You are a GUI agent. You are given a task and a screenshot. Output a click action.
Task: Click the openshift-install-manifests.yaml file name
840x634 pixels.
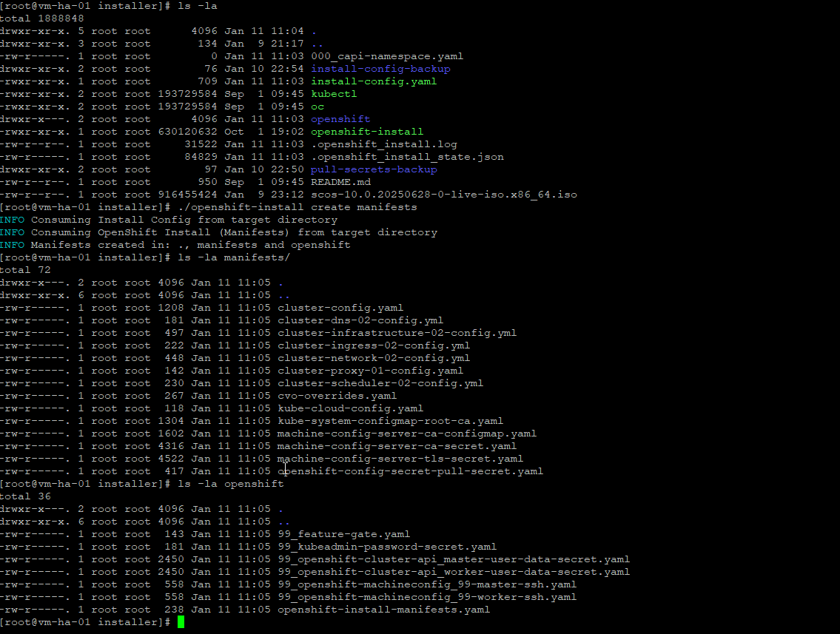click(x=383, y=610)
